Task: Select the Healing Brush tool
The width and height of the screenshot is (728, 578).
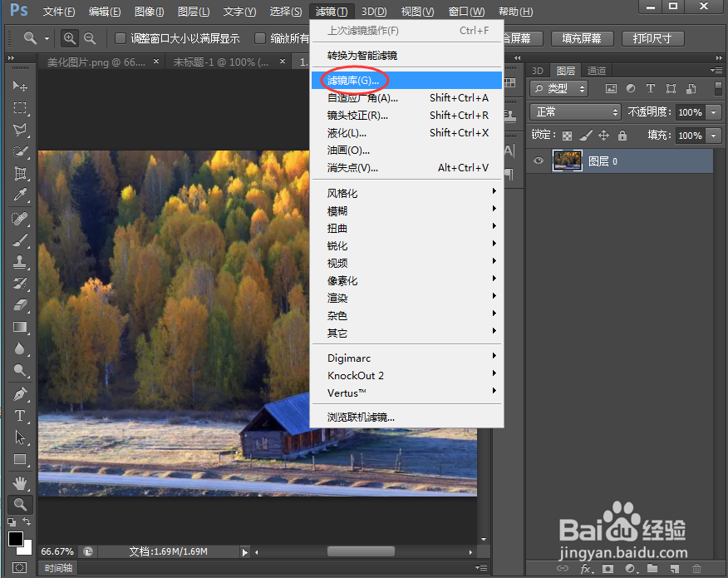Action: tap(20, 219)
